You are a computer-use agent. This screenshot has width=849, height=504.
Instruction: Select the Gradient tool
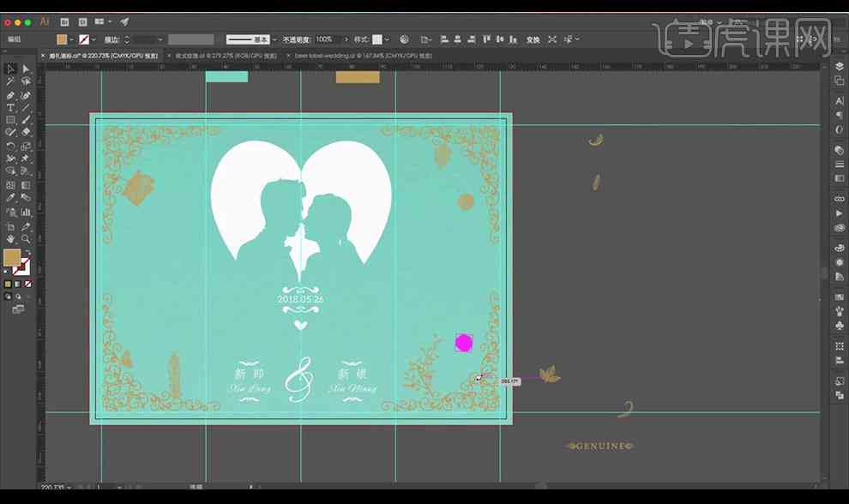click(x=26, y=184)
